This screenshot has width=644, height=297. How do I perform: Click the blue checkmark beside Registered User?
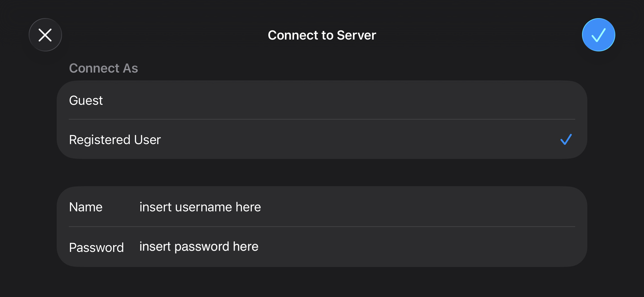pos(566,139)
